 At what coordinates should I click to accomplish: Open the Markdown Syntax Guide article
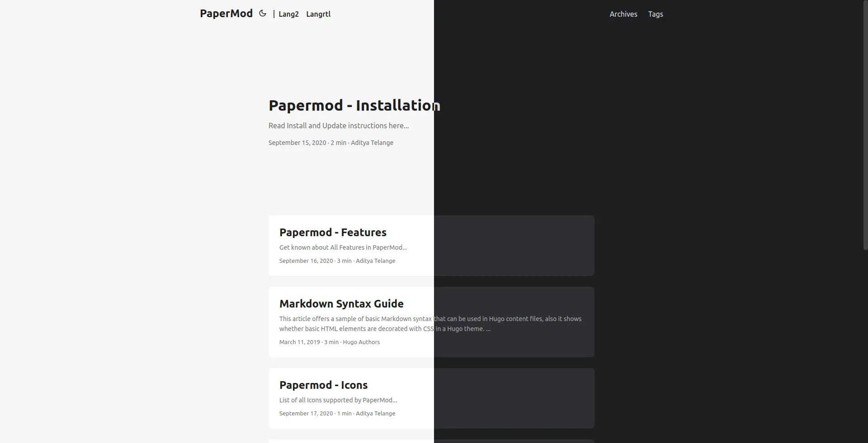click(341, 303)
